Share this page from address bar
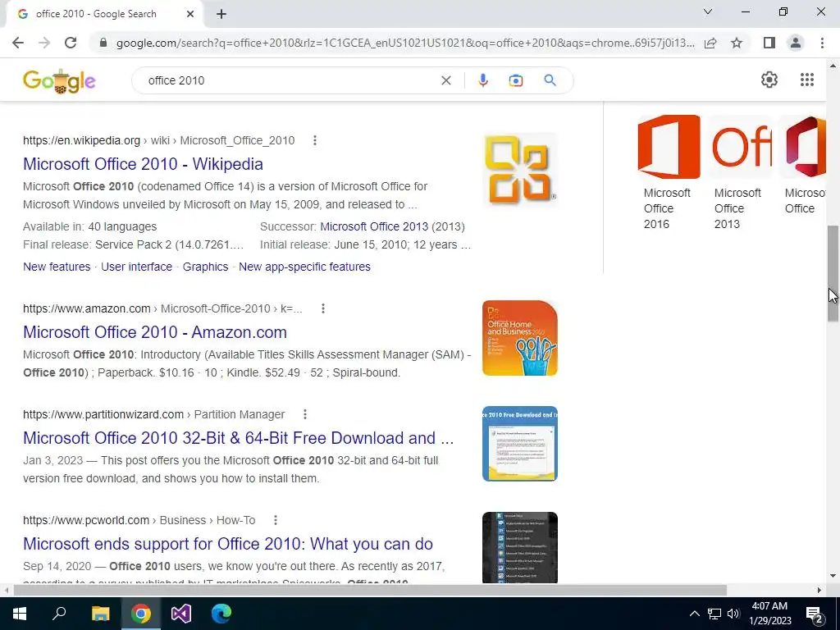The height and width of the screenshot is (630, 840). coord(710,43)
